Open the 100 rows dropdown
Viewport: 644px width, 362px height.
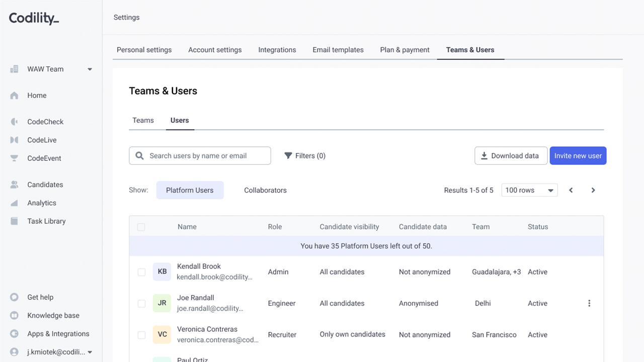529,190
